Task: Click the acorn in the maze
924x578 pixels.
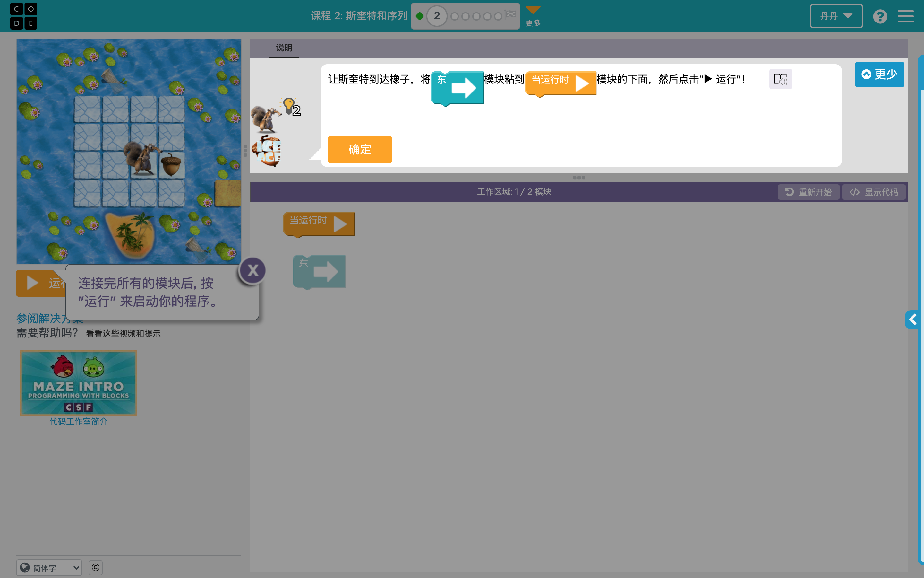Action: coord(171,165)
